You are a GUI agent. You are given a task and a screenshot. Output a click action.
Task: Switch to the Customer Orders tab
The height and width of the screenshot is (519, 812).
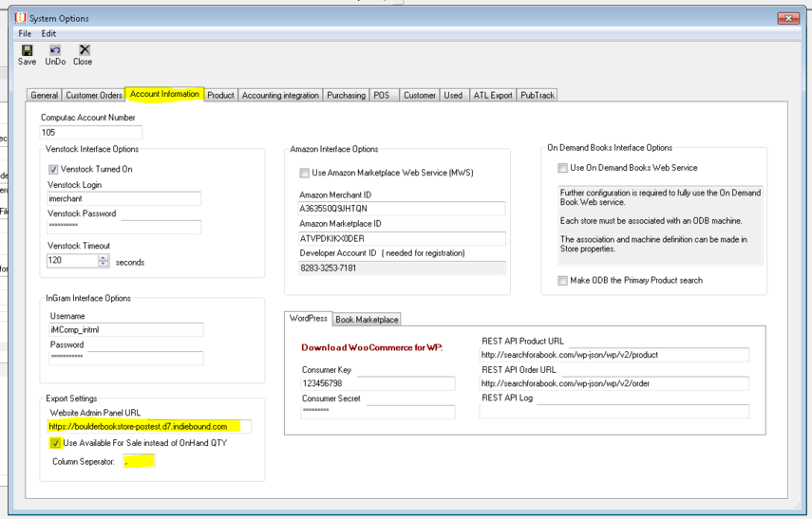(x=94, y=95)
